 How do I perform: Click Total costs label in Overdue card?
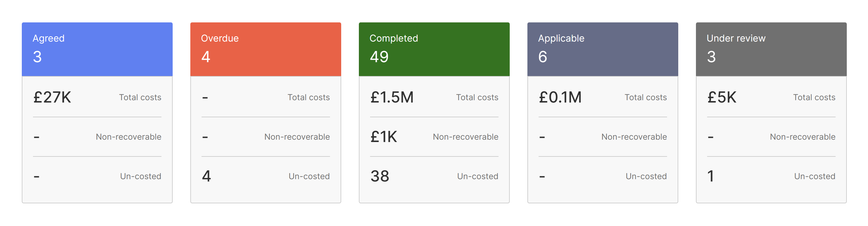[308, 97]
